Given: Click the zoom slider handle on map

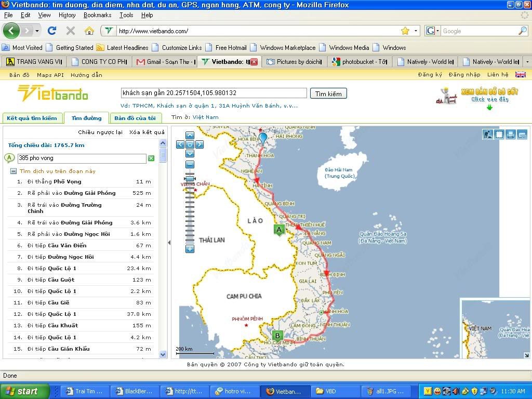Looking at the screenshot, I should [190, 178].
